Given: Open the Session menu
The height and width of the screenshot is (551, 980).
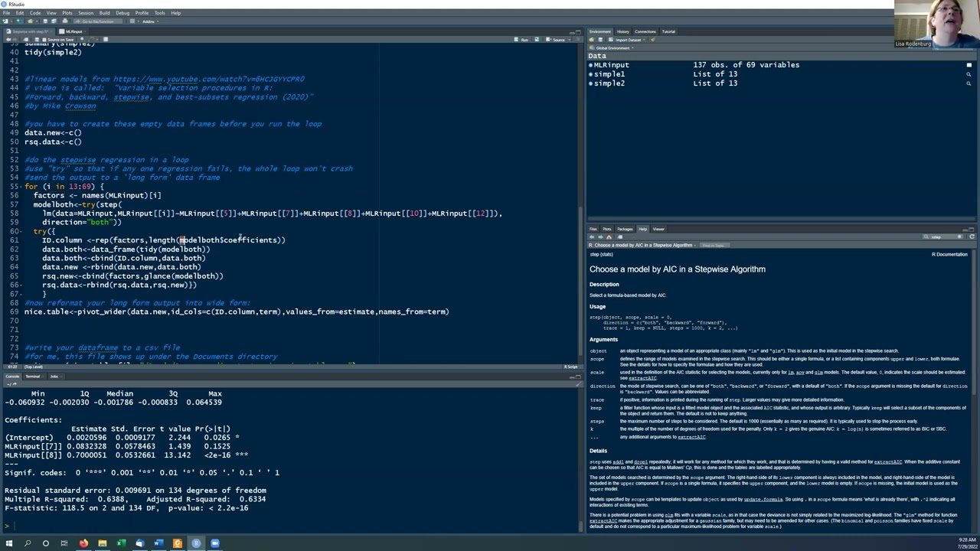Looking at the screenshot, I should coord(86,13).
